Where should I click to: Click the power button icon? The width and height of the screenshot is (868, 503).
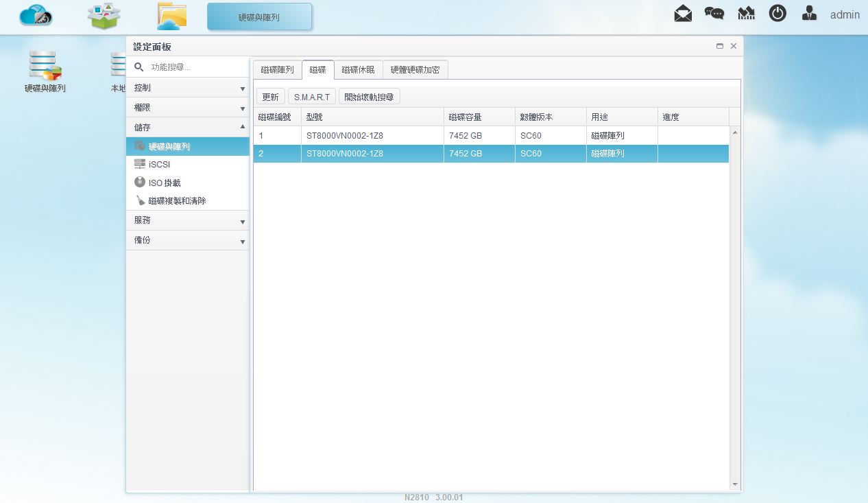coord(777,13)
